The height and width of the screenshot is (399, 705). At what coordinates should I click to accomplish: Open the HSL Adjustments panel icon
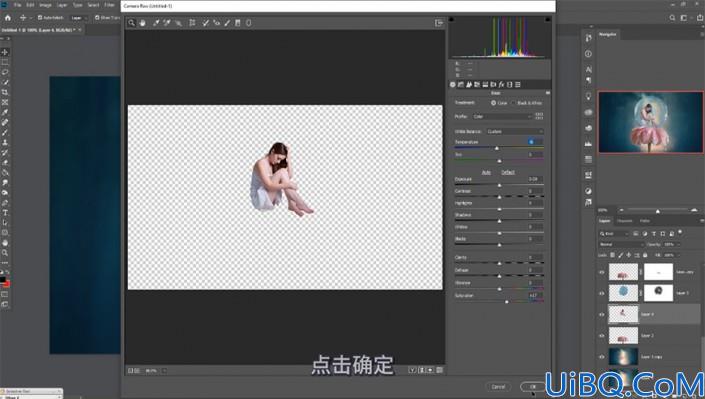477,85
